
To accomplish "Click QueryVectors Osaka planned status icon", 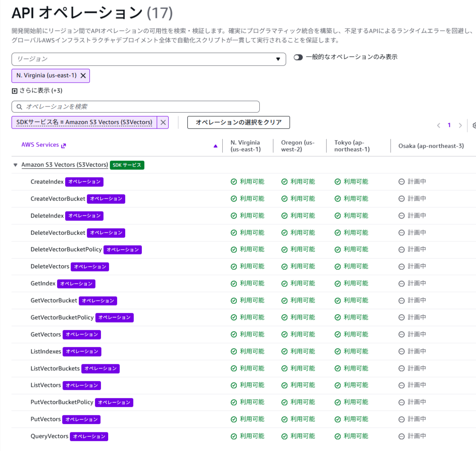I will pyautogui.click(x=401, y=436).
